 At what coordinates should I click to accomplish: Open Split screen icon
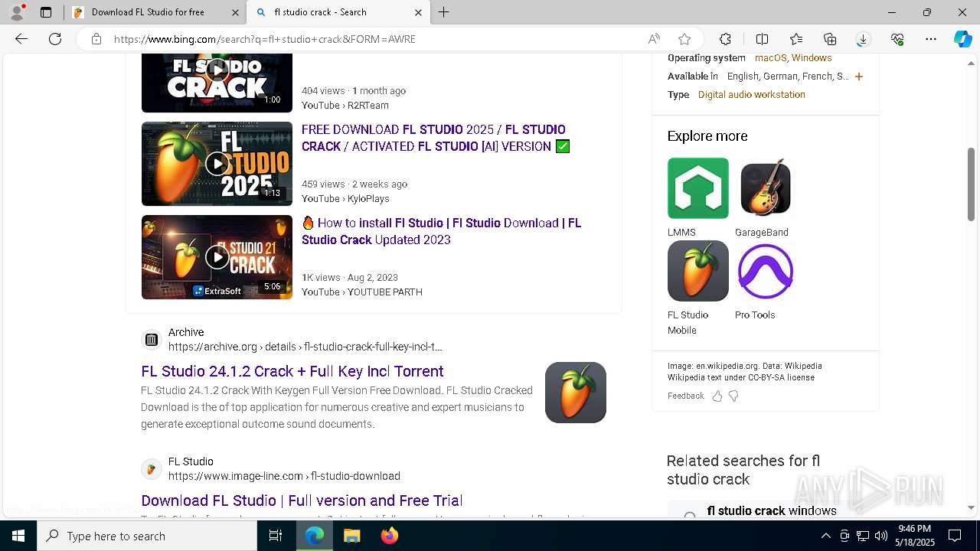(762, 39)
